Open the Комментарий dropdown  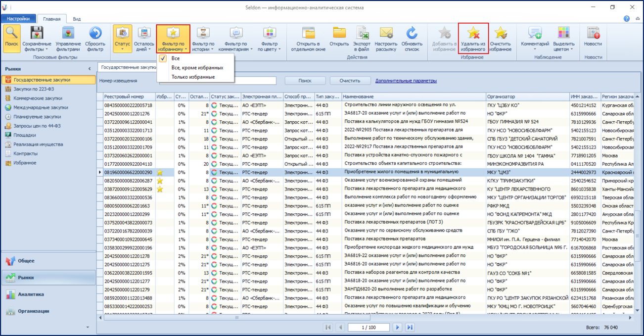click(x=535, y=39)
